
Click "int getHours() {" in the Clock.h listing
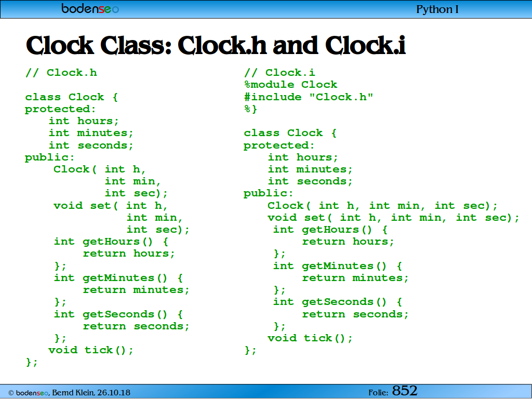click(111, 242)
